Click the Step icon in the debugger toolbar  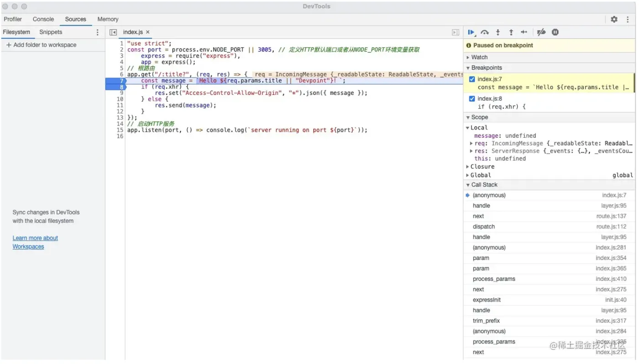coord(524,32)
